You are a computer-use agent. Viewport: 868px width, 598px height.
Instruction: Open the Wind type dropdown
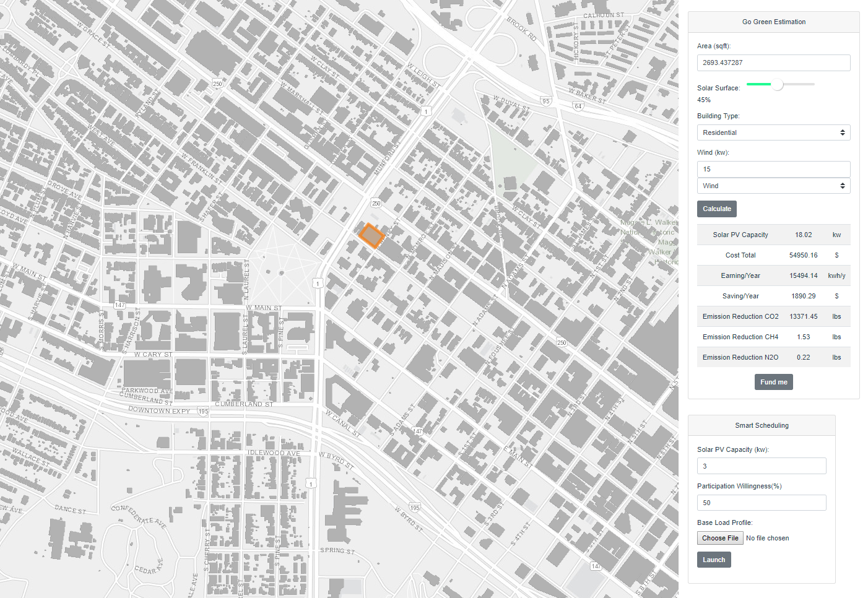coord(773,186)
